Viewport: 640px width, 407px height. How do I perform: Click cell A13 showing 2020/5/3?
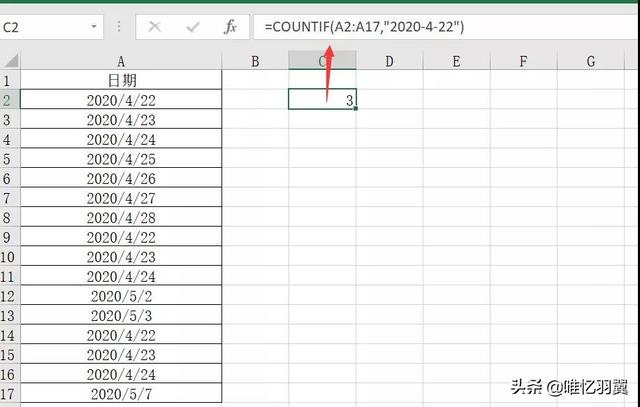(121, 315)
